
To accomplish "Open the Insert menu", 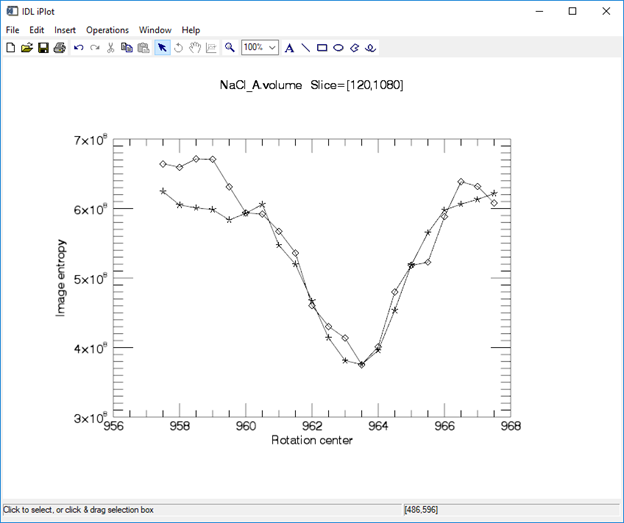I will point(65,30).
